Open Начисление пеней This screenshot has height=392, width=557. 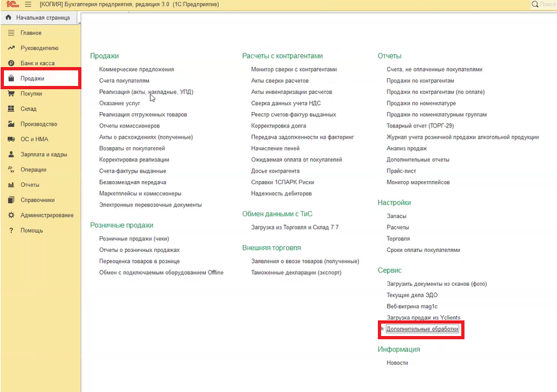[x=276, y=148]
